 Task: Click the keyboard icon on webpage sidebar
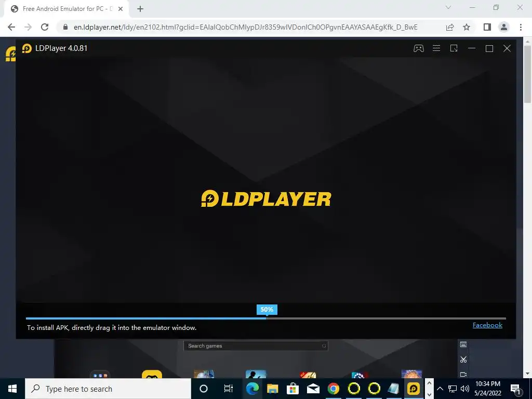click(463, 344)
